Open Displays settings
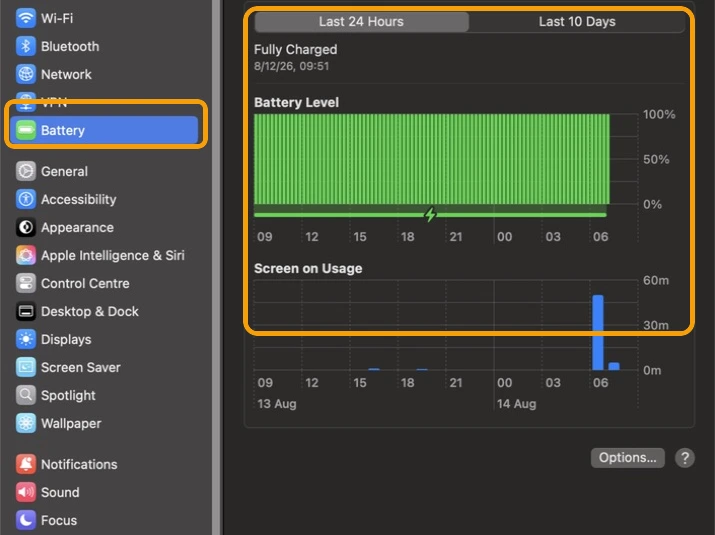 coord(104,339)
